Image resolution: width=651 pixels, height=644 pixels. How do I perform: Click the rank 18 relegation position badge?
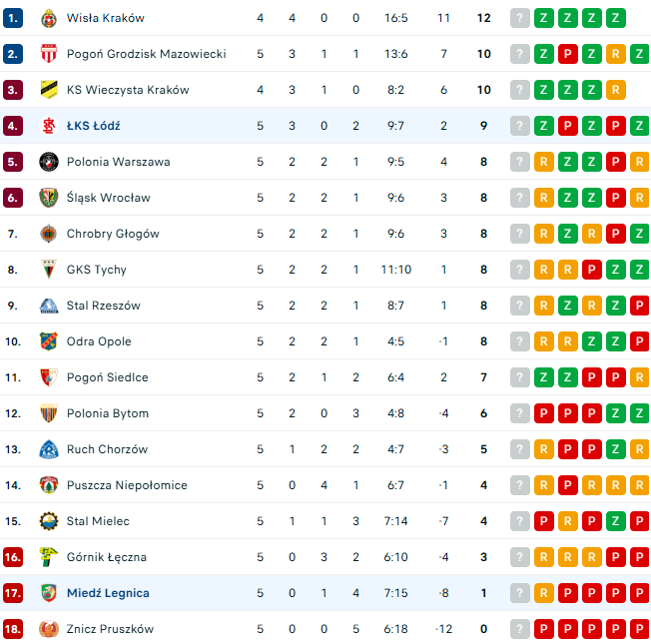(x=13, y=629)
